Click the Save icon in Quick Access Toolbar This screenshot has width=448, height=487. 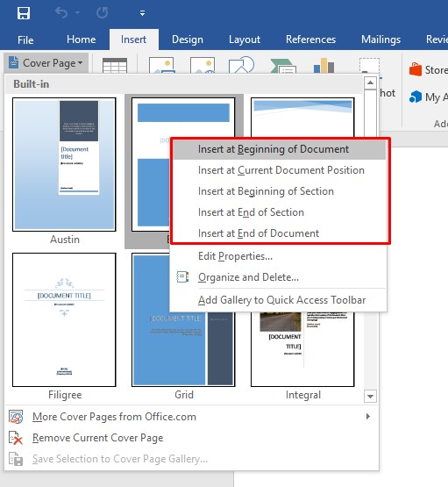click(x=24, y=13)
